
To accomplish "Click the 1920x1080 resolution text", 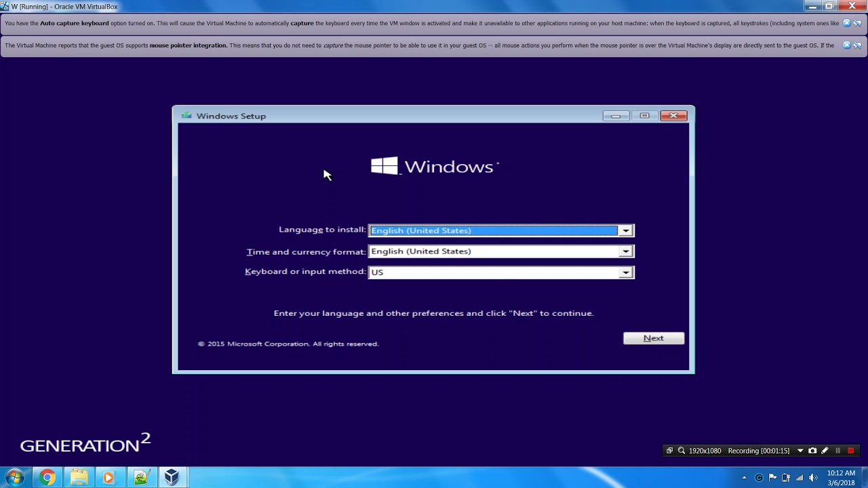I will coord(705,451).
